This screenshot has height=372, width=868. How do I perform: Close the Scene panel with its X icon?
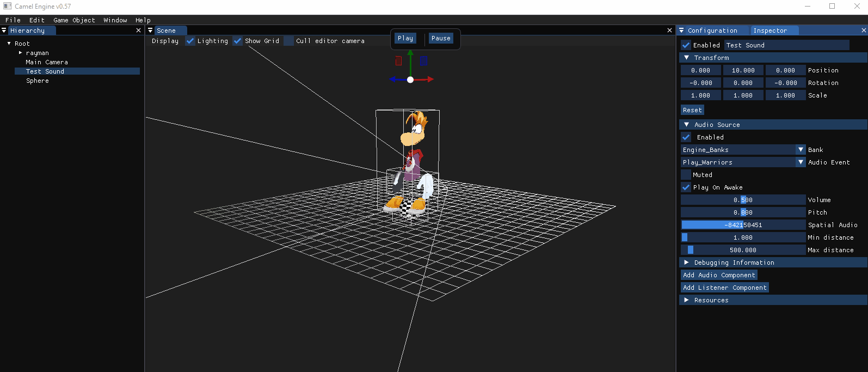point(669,31)
